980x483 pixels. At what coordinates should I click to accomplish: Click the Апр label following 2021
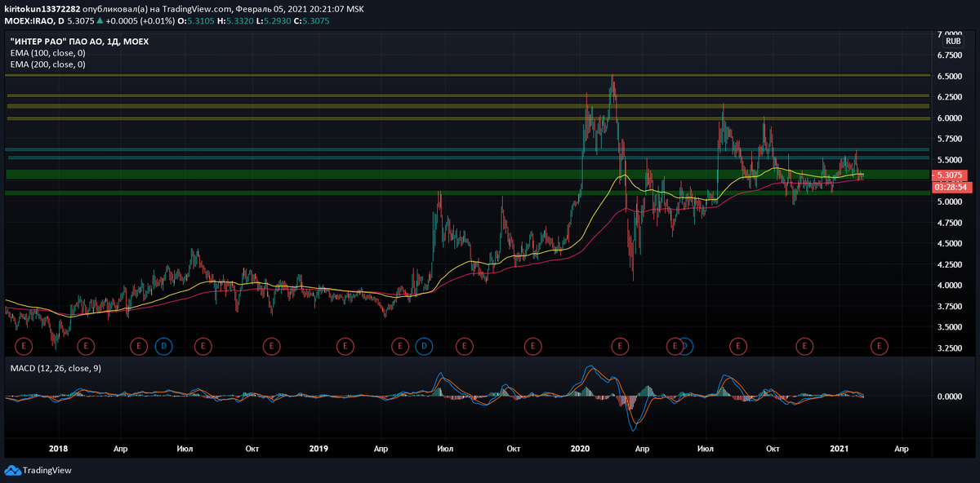click(x=902, y=449)
